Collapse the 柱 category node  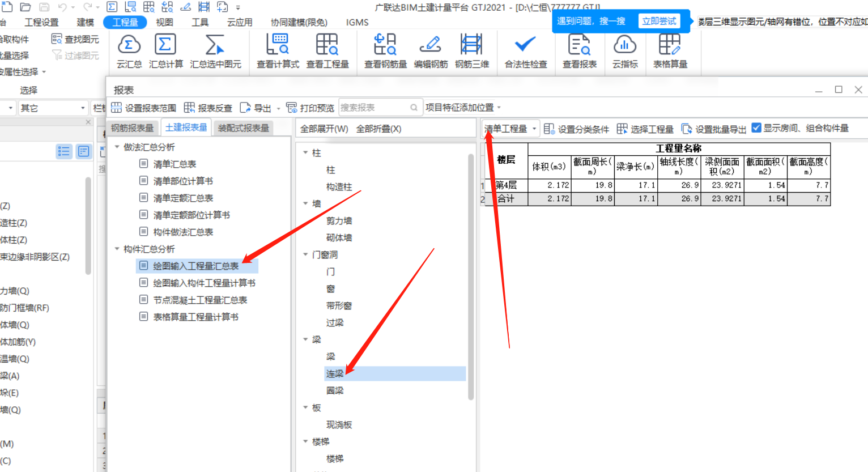point(305,152)
